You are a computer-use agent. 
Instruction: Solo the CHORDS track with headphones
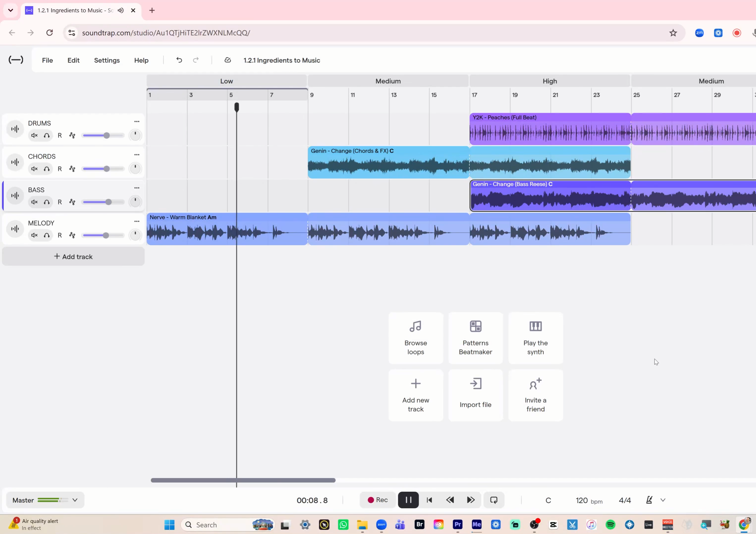pyautogui.click(x=47, y=169)
